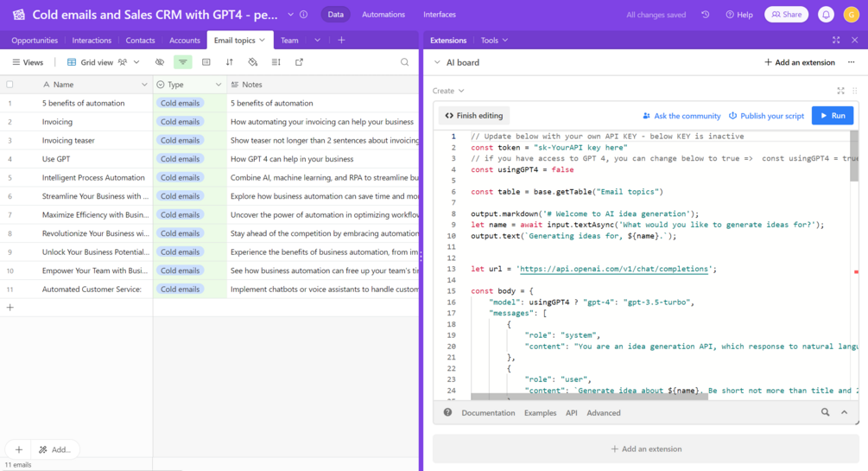Switch to the Automations tab
Image resolution: width=868 pixels, height=471 pixels.
383,15
